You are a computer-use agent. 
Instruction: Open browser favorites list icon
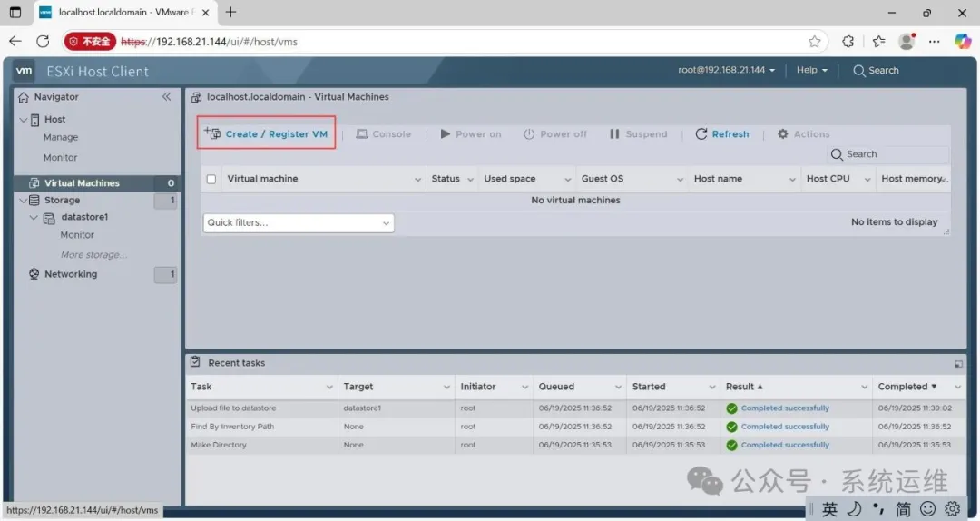tap(878, 41)
